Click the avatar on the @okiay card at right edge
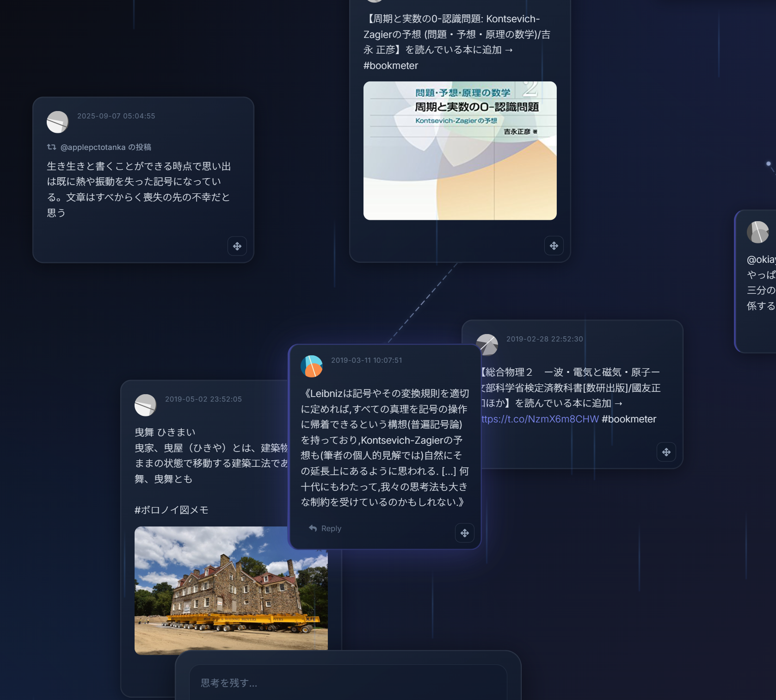 pyautogui.click(x=757, y=232)
